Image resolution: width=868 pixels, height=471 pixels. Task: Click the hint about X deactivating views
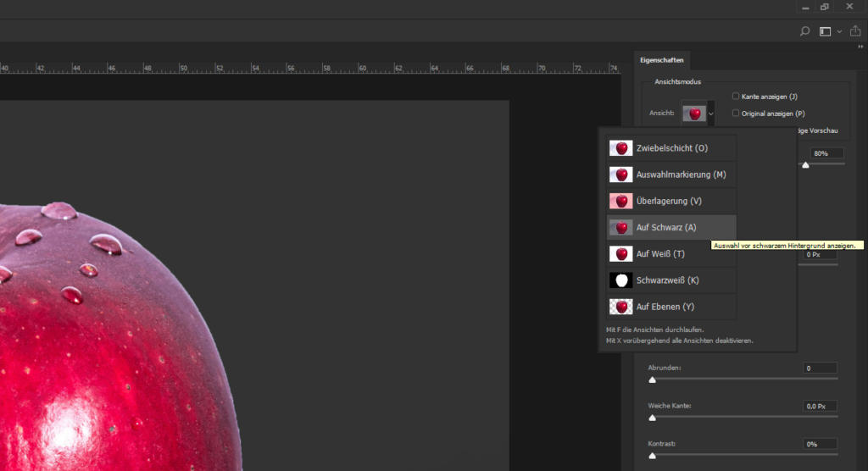(x=679, y=341)
